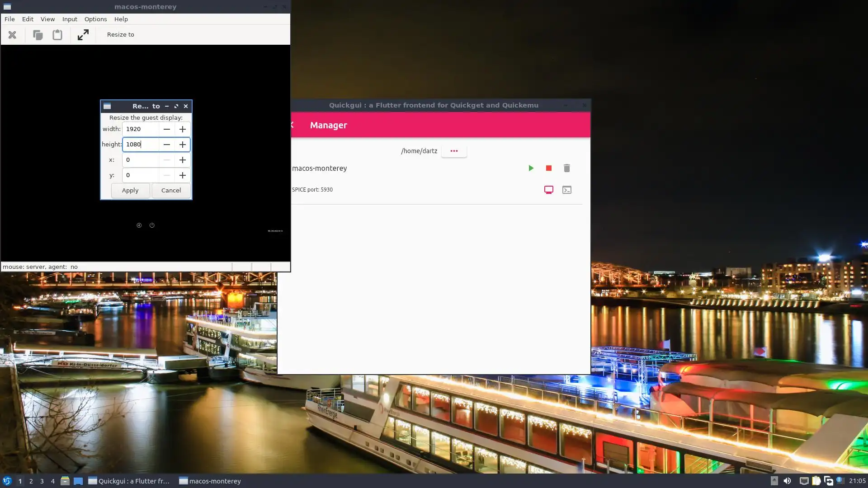The image size is (868, 488).
Task: Click the fullscreen arrows toolbar icon
Action: (83, 35)
